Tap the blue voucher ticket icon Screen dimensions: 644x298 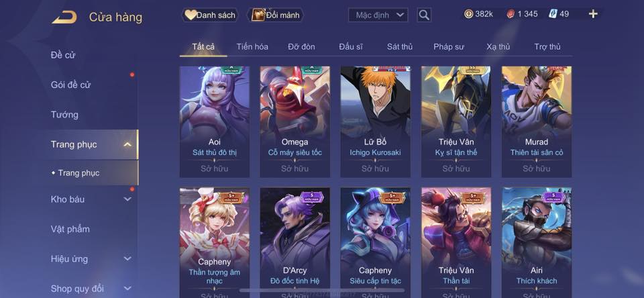coord(553,14)
